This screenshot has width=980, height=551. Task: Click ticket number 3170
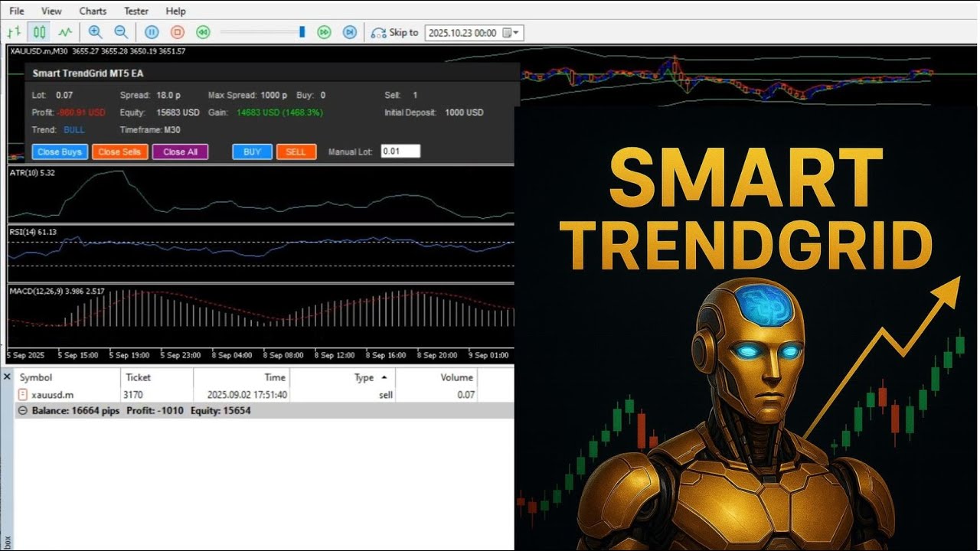pos(133,395)
